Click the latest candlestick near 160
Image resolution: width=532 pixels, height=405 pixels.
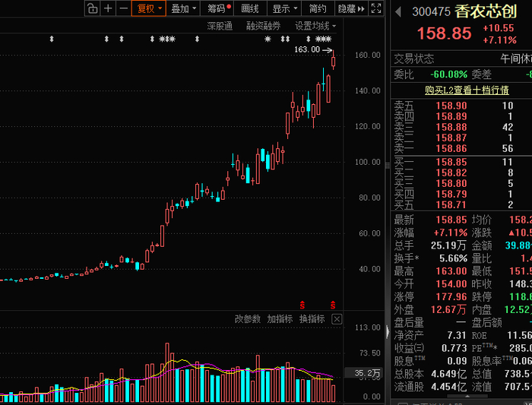point(333,62)
